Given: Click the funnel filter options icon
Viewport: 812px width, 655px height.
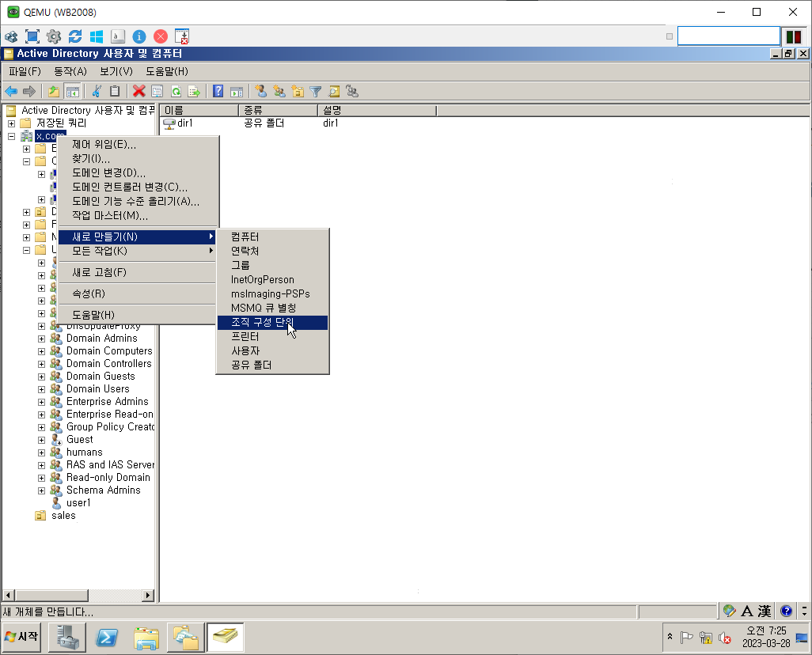Looking at the screenshot, I should [315, 92].
